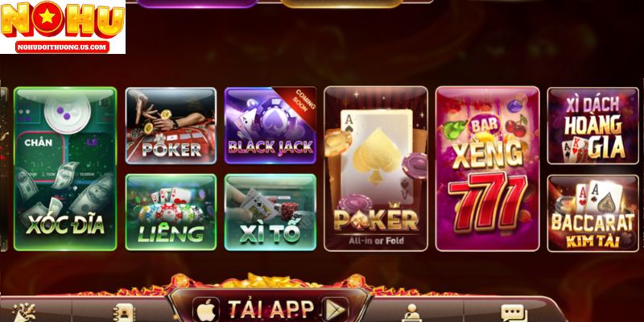The height and width of the screenshot is (322, 644).
Task: Select the purple tab at top
Action: click(196, 3)
